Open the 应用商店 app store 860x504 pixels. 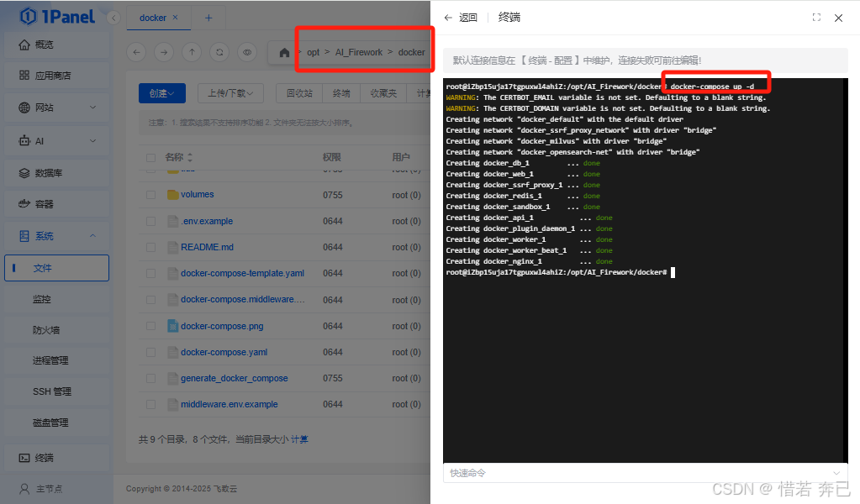[x=56, y=76]
